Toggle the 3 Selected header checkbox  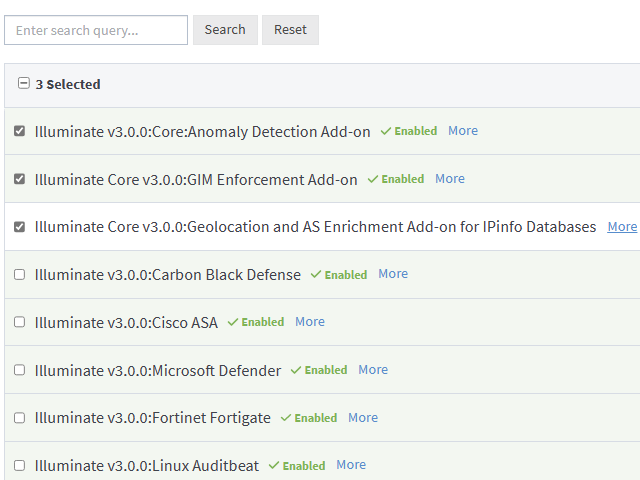(x=24, y=83)
